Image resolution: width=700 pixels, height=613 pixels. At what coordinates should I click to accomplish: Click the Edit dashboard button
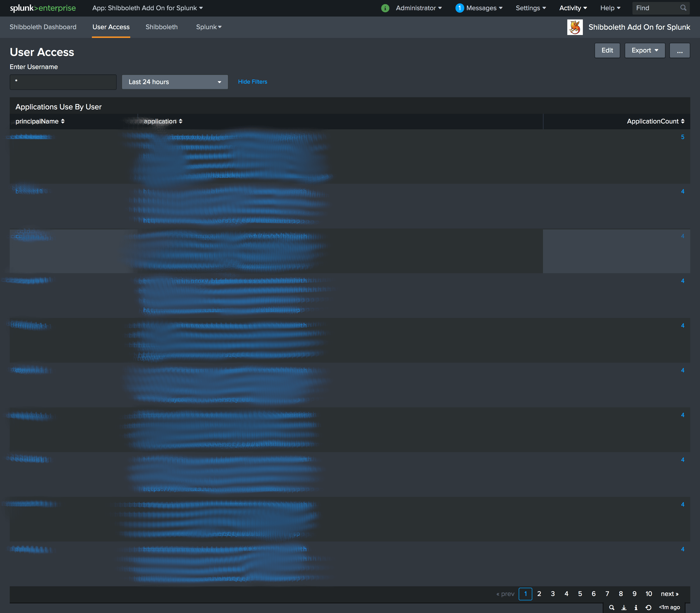click(607, 50)
